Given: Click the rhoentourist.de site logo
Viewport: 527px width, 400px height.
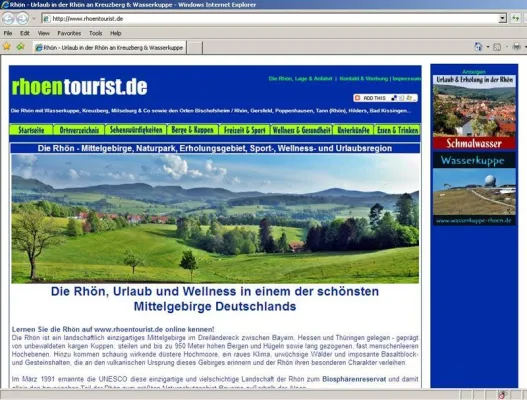Looking at the screenshot, I should (79, 87).
